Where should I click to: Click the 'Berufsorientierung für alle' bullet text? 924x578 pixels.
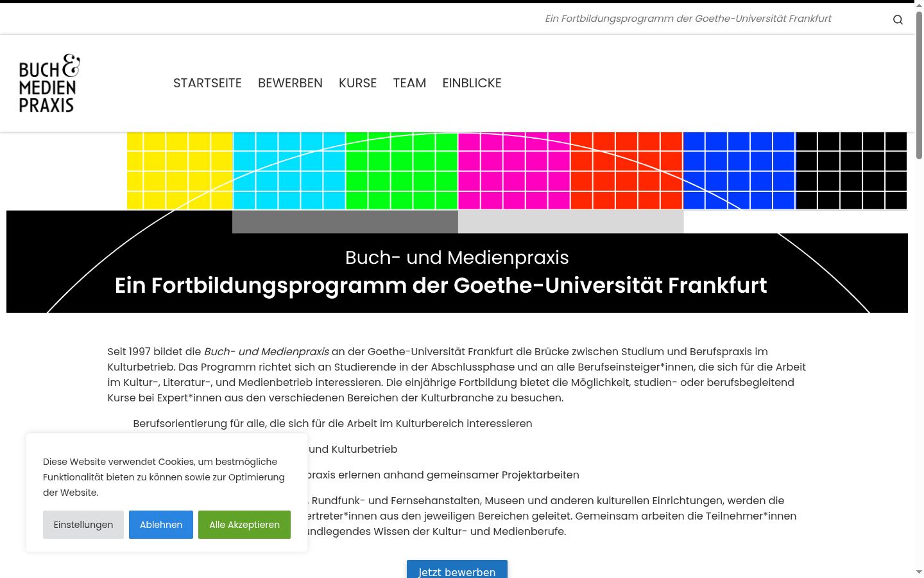point(332,423)
